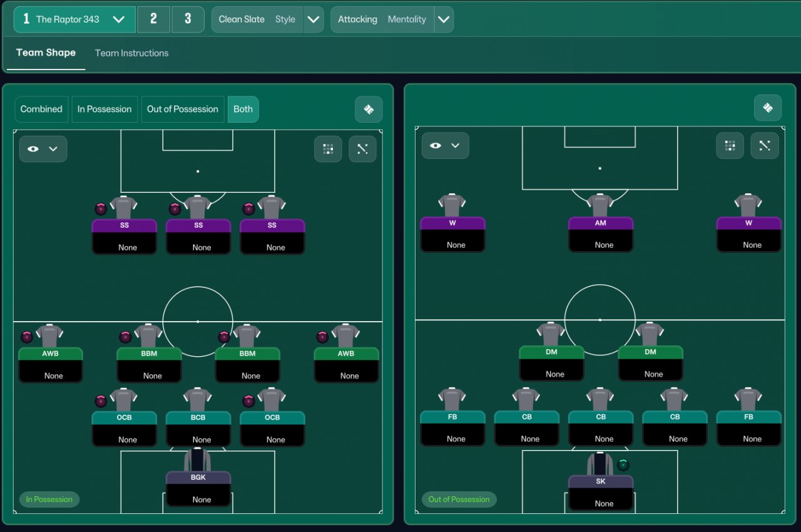This screenshot has width=801, height=532.
Task: Select the right W winger card
Action: 749,234
